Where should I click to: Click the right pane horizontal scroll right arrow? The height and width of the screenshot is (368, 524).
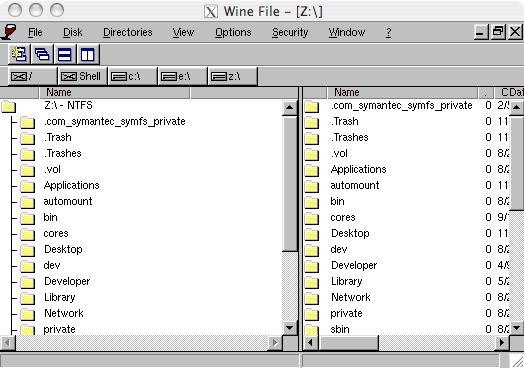click(502, 343)
